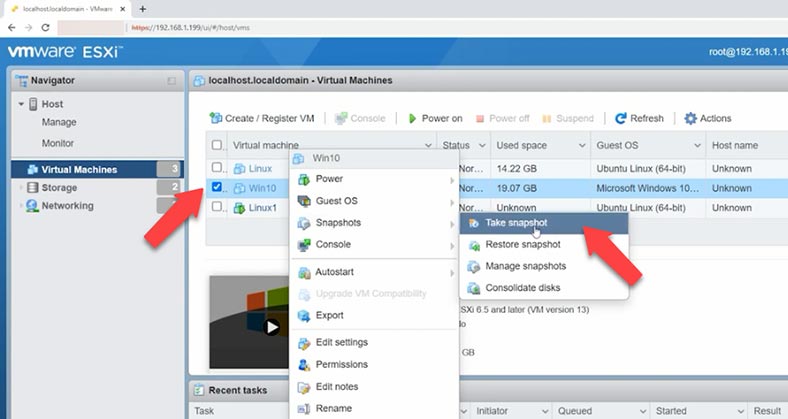Click the Host name column header
The image size is (788, 419).
point(735,145)
